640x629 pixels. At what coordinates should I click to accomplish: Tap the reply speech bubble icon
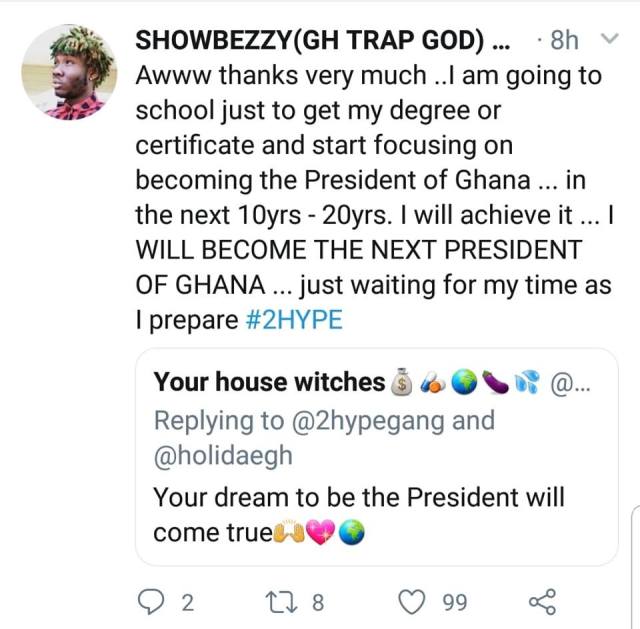coord(153,601)
